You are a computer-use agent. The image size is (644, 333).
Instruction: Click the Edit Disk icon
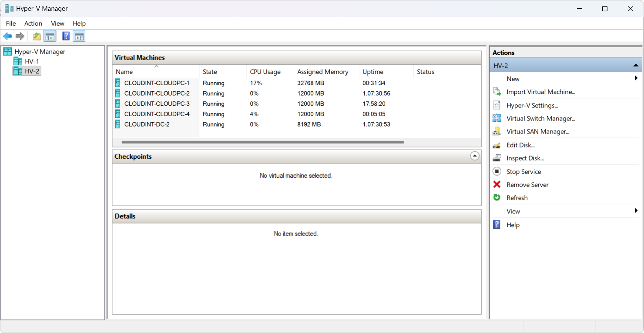click(497, 145)
